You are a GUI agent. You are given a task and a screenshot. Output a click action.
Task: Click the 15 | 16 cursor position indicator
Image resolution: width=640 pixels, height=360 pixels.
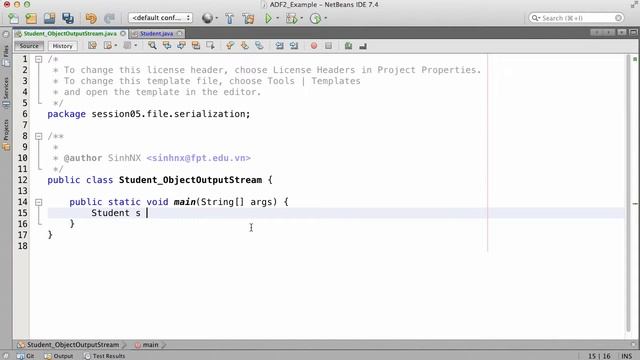point(599,356)
